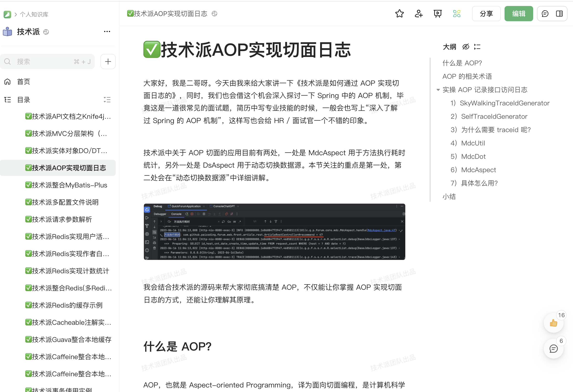Screen dimensions: 573x392
Task: Toggle the numbered list icon in outline panel
Action: click(x=477, y=46)
